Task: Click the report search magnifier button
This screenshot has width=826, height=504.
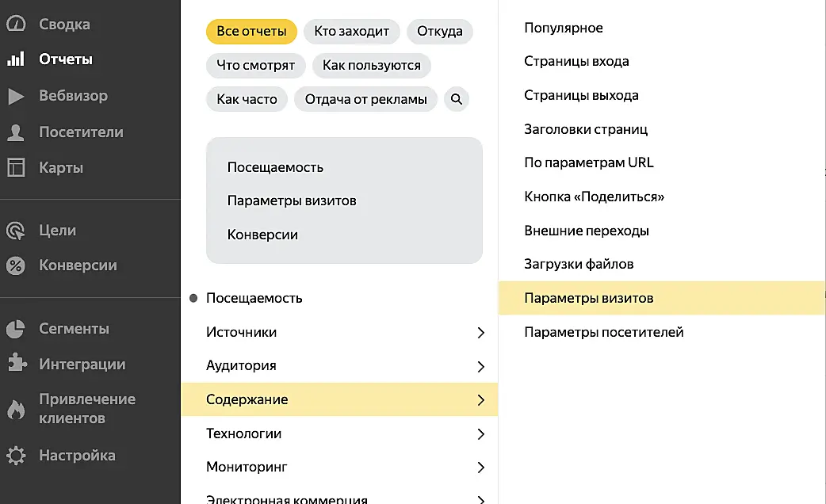Action: pyautogui.click(x=457, y=99)
